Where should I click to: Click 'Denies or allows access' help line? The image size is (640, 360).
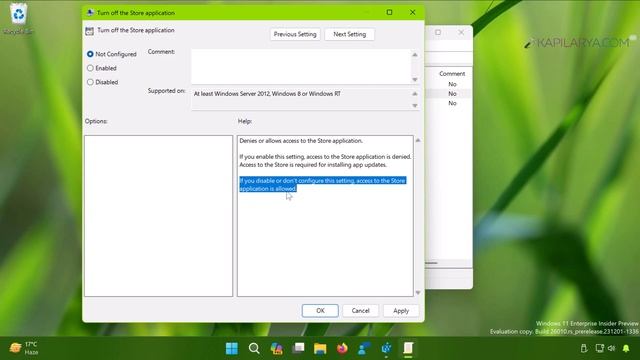[x=301, y=141]
